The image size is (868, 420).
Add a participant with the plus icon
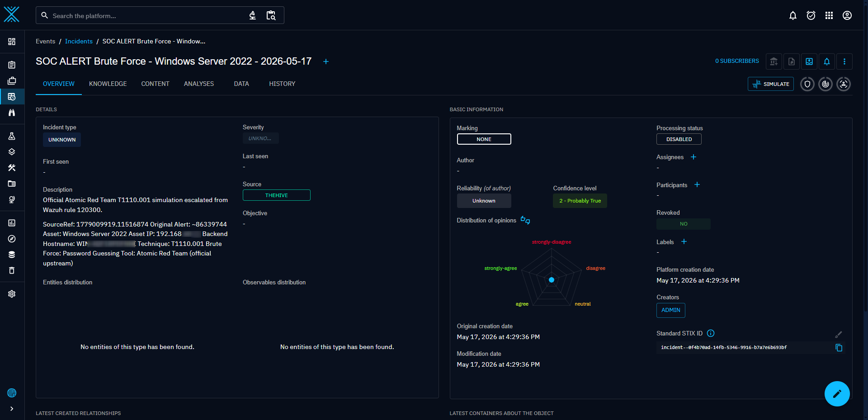[697, 184]
